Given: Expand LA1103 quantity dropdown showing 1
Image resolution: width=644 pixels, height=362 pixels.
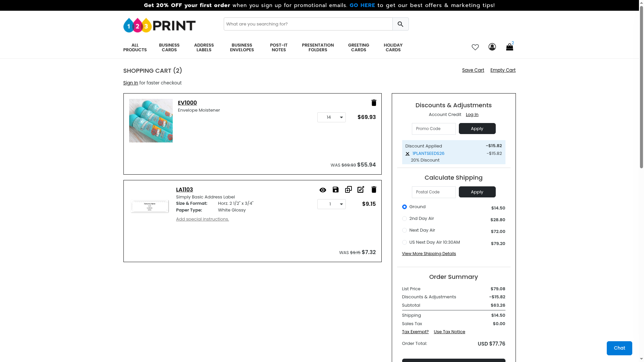Looking at the screenshot, I should (331, 204).
